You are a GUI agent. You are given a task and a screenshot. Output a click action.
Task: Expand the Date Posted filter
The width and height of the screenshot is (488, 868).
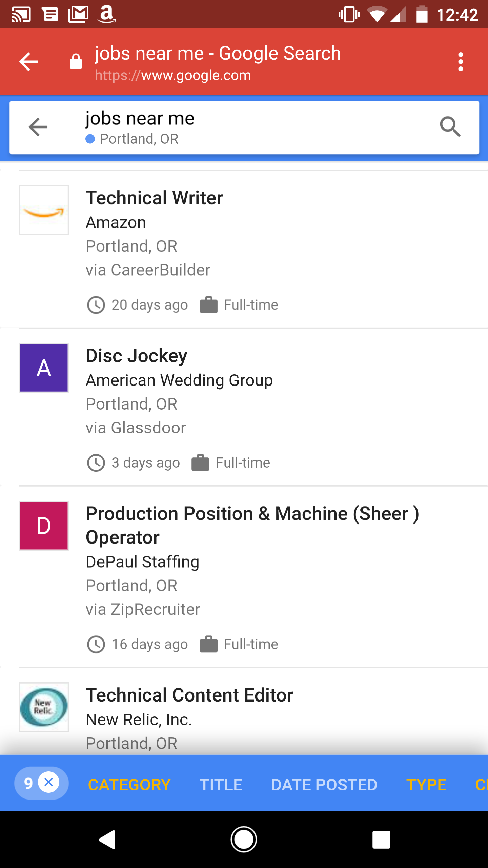[324, 785]
